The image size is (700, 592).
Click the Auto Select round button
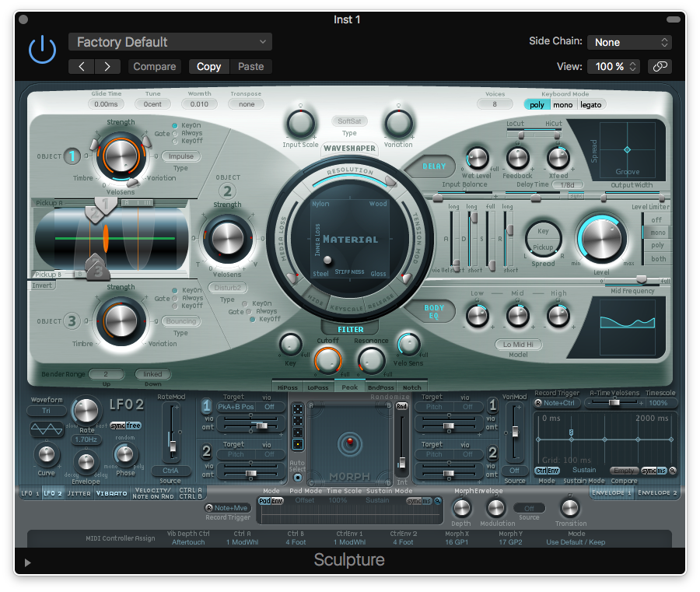297,478
